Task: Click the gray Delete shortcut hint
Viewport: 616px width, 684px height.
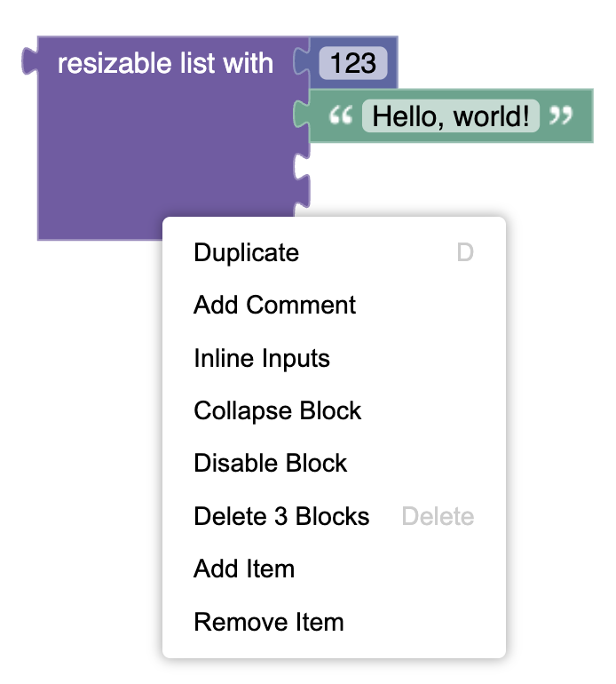Action: [438, 516]
